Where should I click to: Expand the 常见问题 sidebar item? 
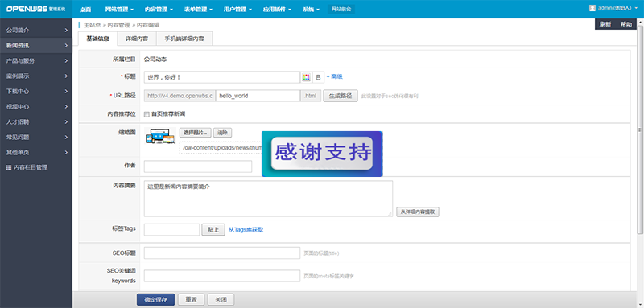(x=36, y=137)
